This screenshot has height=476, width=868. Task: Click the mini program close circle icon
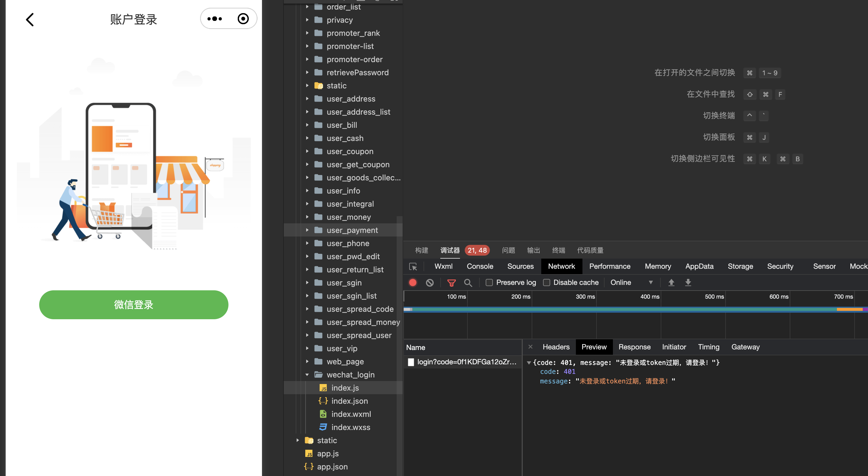click(243, 19)
